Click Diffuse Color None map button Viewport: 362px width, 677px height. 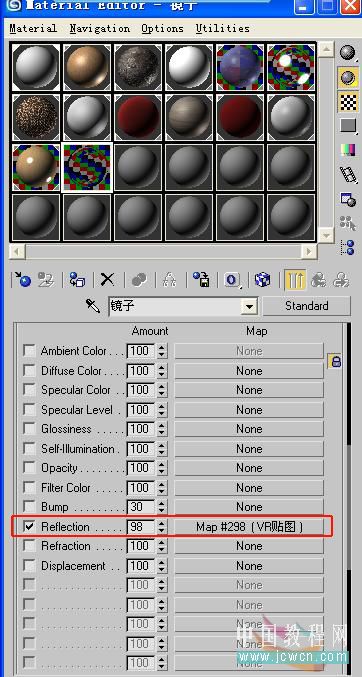(x=249, y=370)
